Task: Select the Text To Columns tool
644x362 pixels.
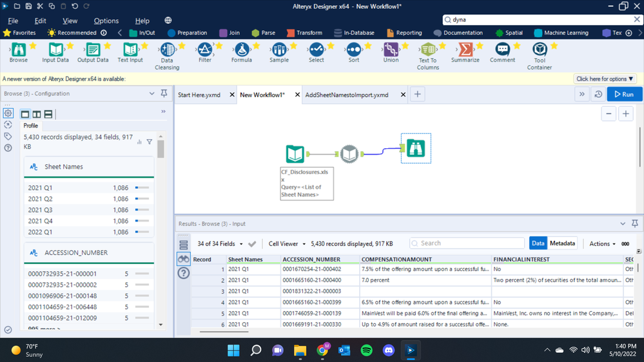Action: [x=428, y=50]
